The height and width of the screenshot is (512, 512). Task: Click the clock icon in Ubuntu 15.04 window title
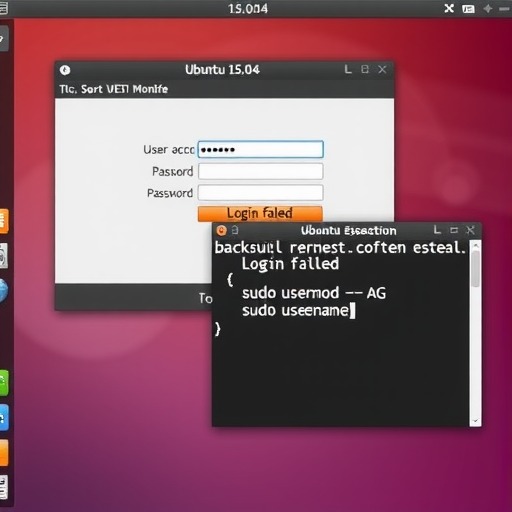(x=65, y=70)
